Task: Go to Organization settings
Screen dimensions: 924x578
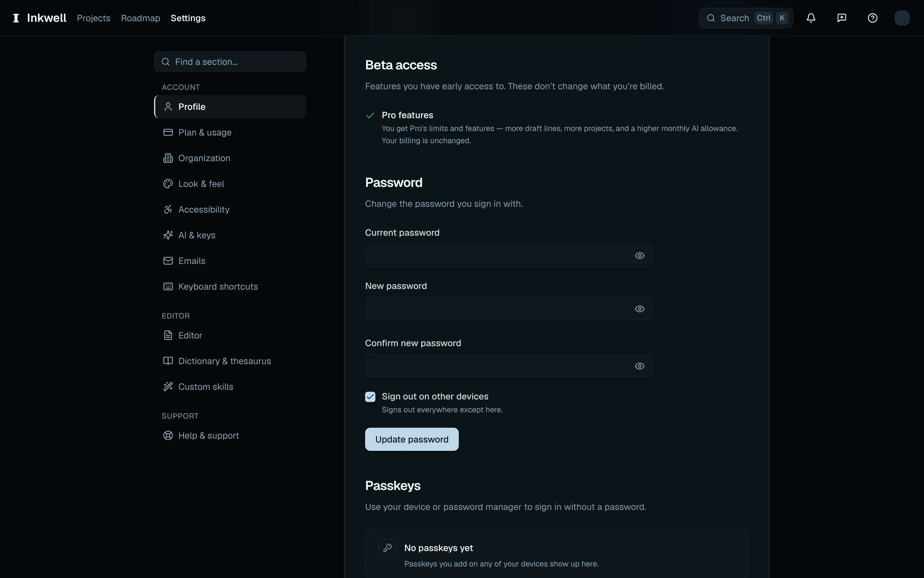Action: point(230,158)
